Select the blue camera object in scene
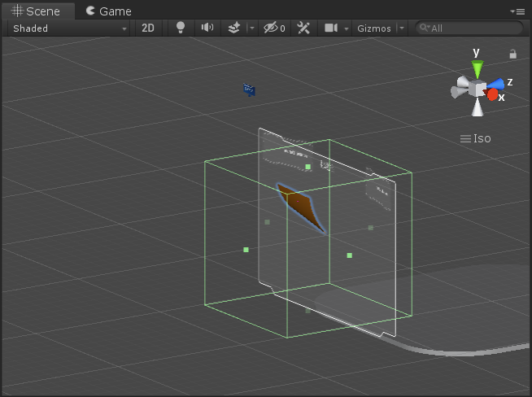The width and height of the screenshot is (532, 397). pos(249,89)
